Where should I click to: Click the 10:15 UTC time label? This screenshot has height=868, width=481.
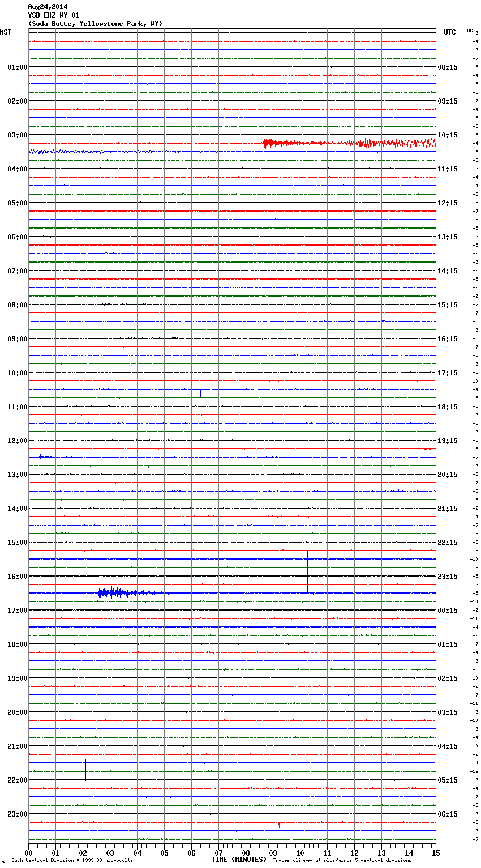coord(448,135)
